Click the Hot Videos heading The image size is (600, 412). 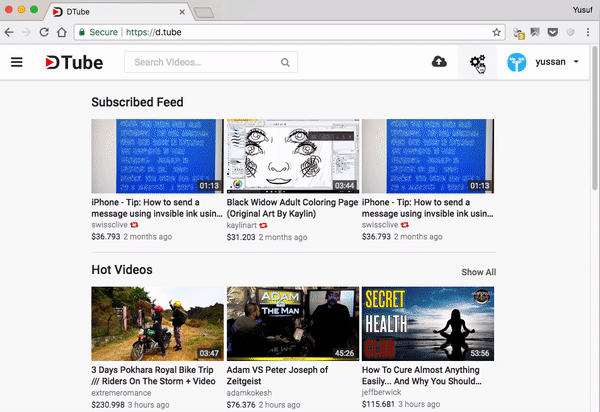coord(122,270)
